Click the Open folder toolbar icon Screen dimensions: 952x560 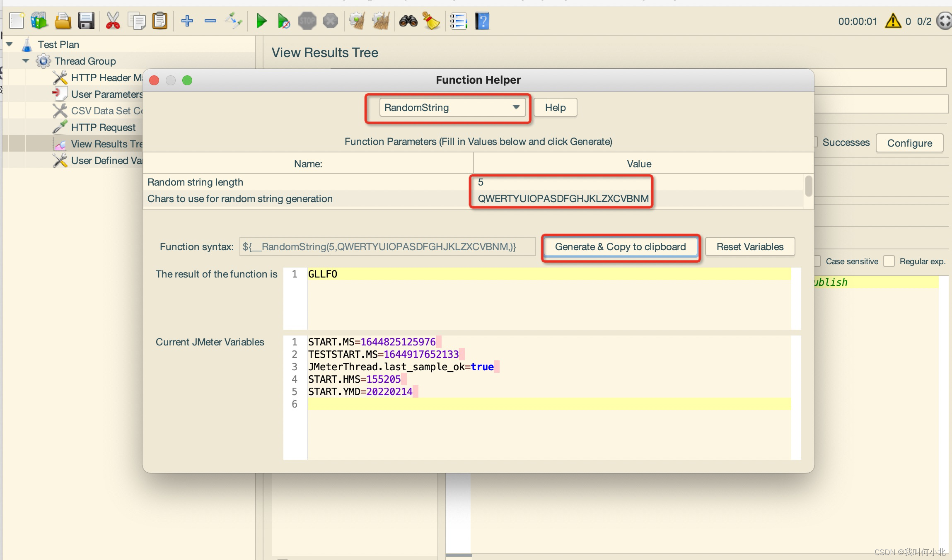(63, 21)
